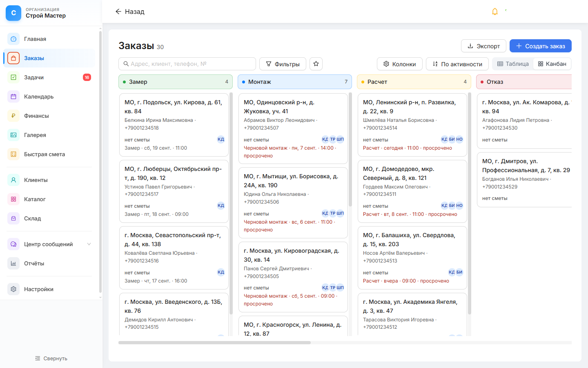Click the horizontal kanban scrollbar
The height and width of the screenshot is (368, 588).
(x=214, y=343)
